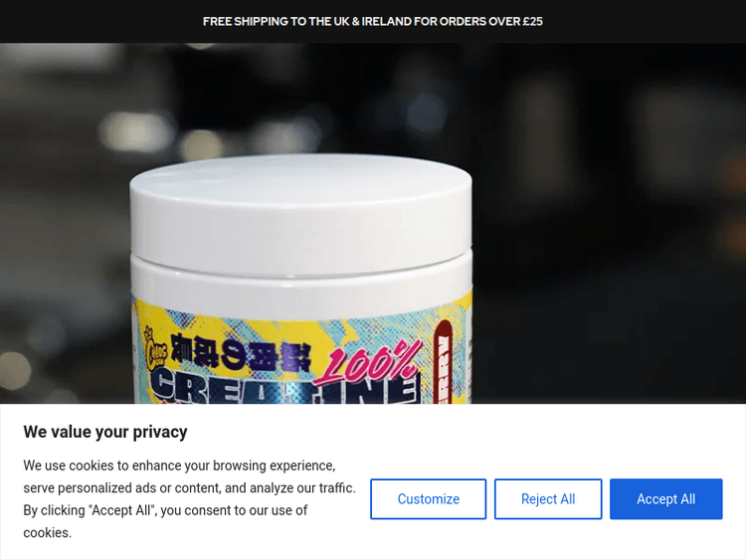The width and height of the screenshot is (746, 560).
Task: Open the Customize cookie preferences
Action: click(x=428, y=498)
